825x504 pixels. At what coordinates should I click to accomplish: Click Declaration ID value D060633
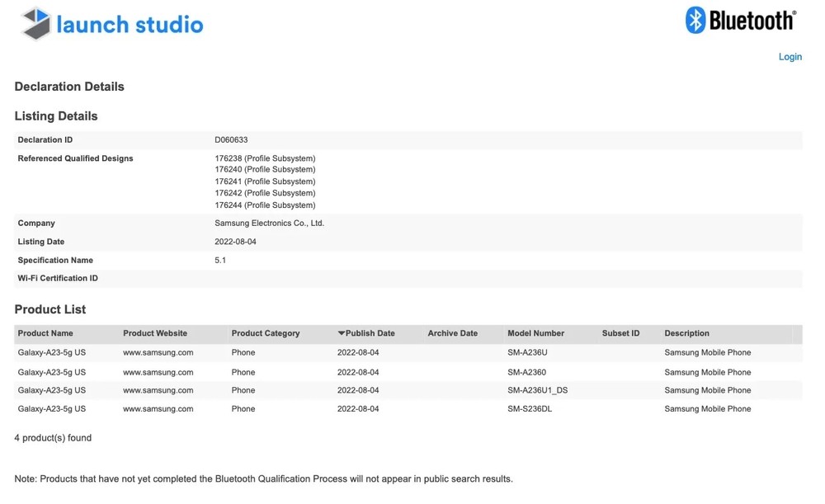click(x=231, y=140)
